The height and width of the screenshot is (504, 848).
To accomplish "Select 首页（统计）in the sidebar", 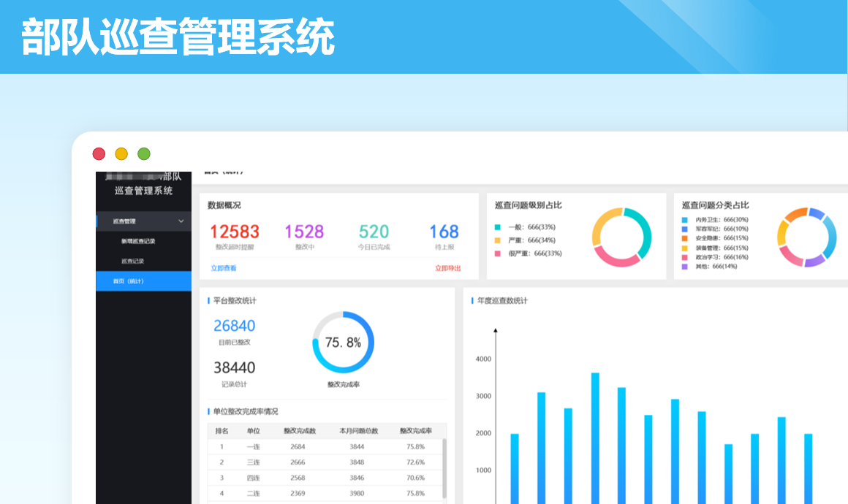I will click(x=144, y=281).
